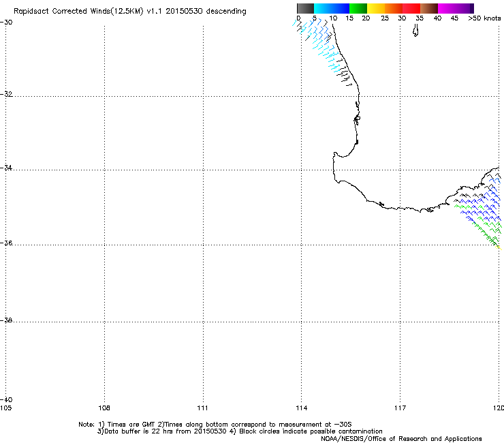504x443 pixels.
Task: Click the '20150530 descending' text in title
Action: pyautogui.click(x=206, y=12)
